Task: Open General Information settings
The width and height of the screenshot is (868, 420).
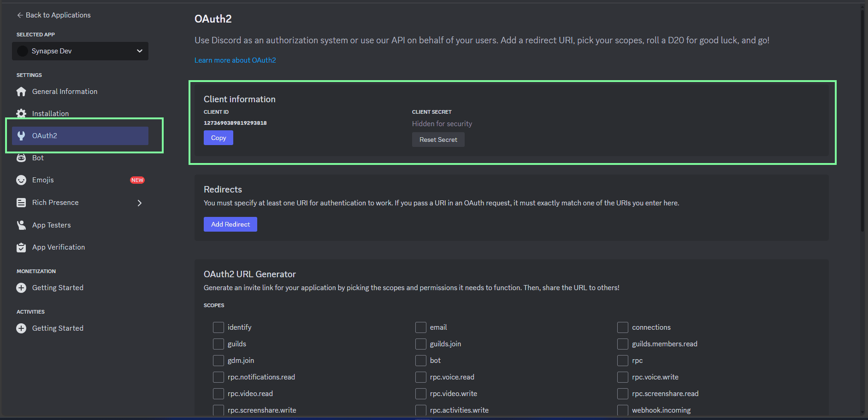Action: [80, 92]
